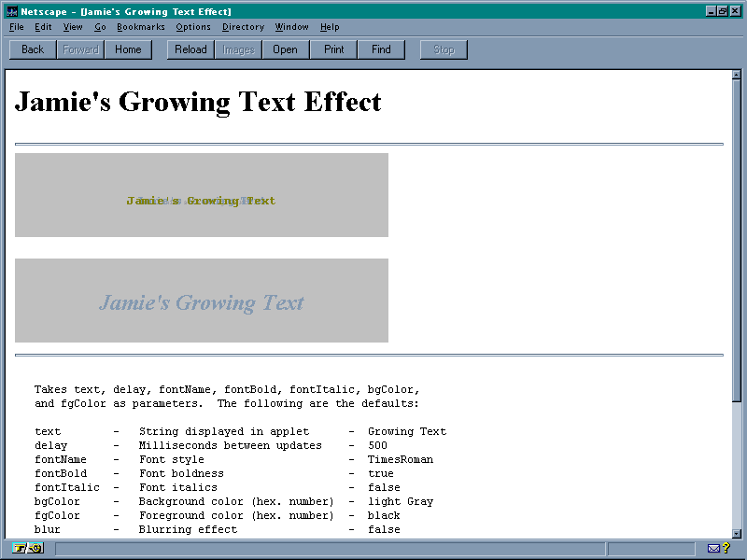Reload the current page
Image resolution: width=747 pixels, height=560 pixels.
(x=190, y=49)
